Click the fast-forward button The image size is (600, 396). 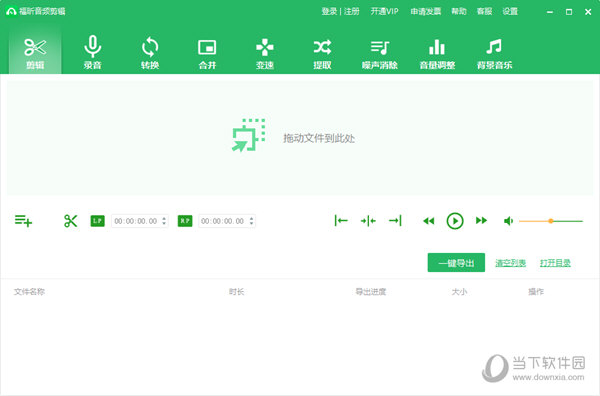(481, 220)
